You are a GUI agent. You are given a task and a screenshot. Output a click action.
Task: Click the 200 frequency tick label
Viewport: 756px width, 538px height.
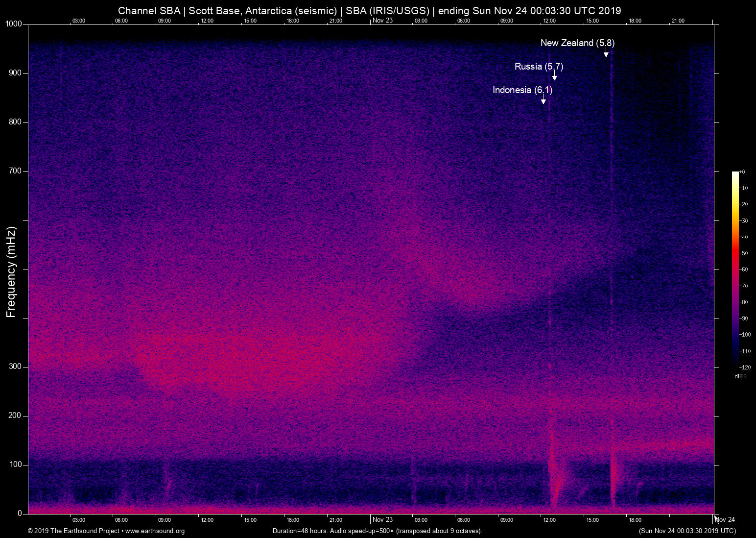pos(16,416)
